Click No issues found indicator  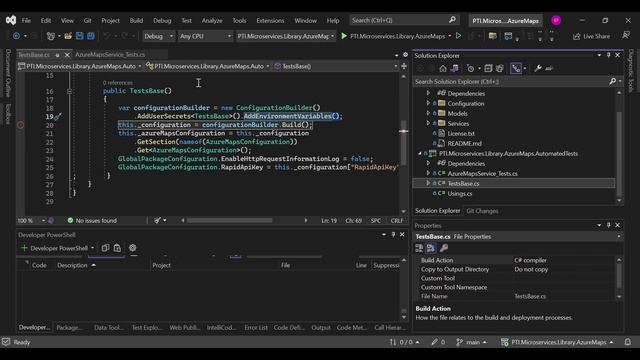(92, 220)
